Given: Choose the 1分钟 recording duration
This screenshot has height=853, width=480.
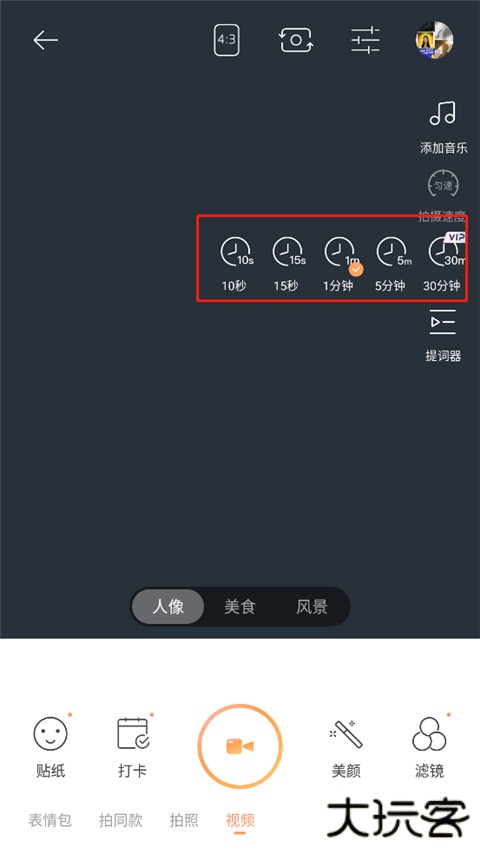Looking at the screenshot, I should click(341, 252).
